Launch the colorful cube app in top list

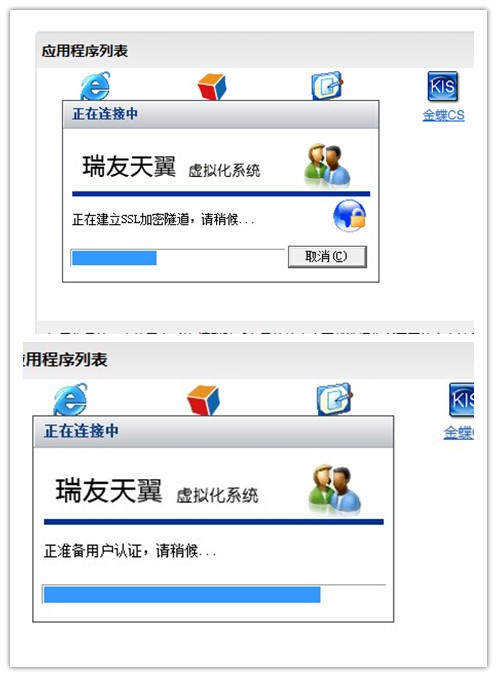212,86
